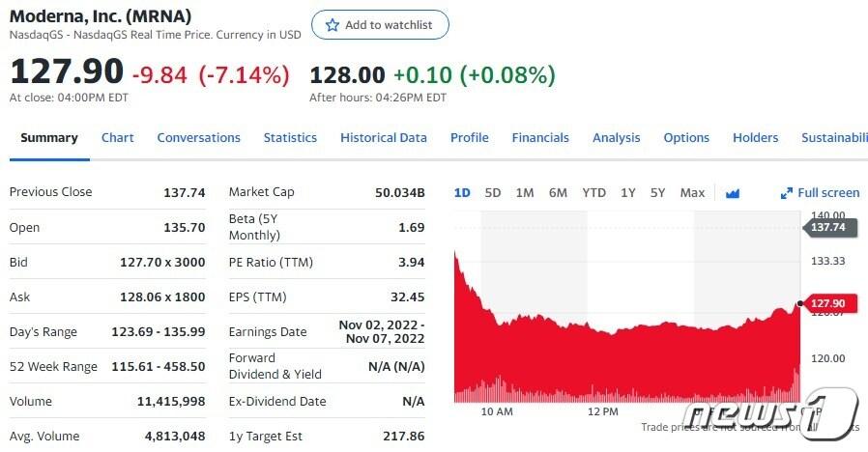The height and width of the screenshot is (452, 868).
Task: Add Moderna to watchlist
Action: point(380,25)
